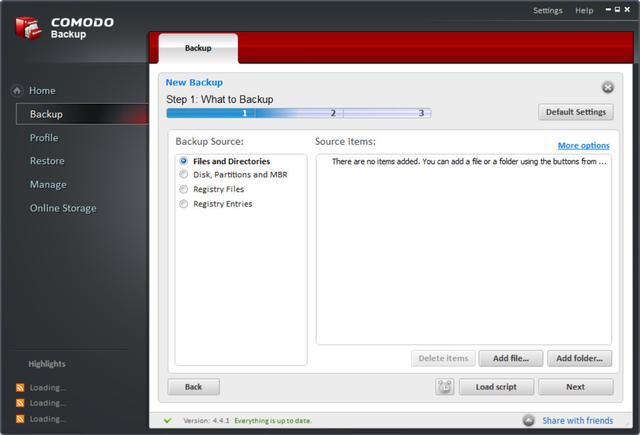
Task: Select the Files and Directories radio button
Action: point(184,161)
